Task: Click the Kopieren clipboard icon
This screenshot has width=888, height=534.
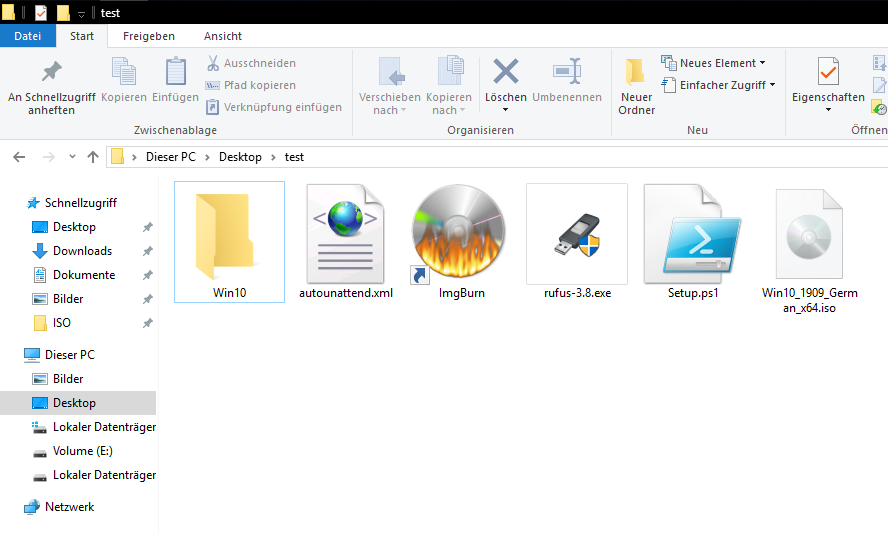Action: click(x=123, y=71)
